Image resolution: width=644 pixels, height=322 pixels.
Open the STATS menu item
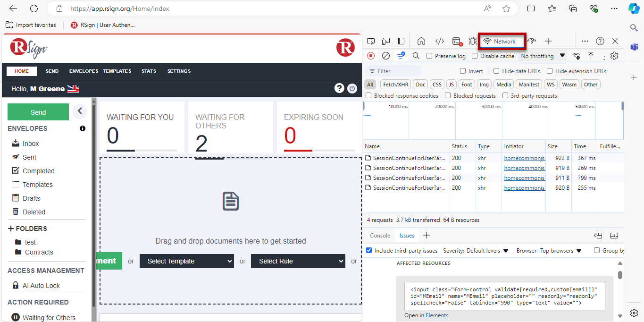pos(149,71)
